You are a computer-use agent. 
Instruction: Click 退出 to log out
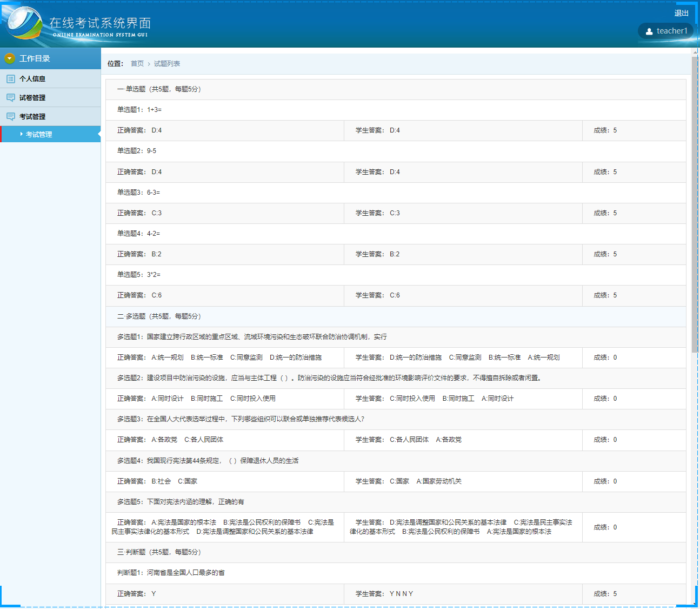click(x=681, y=13)
